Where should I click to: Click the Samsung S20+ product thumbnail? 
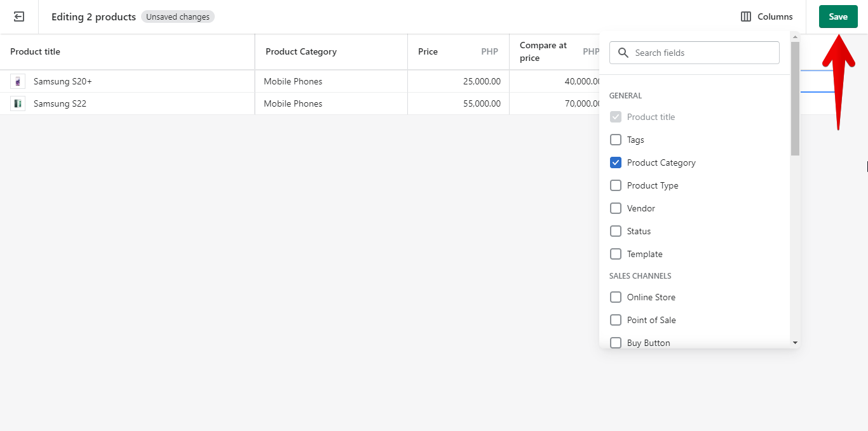18,81
